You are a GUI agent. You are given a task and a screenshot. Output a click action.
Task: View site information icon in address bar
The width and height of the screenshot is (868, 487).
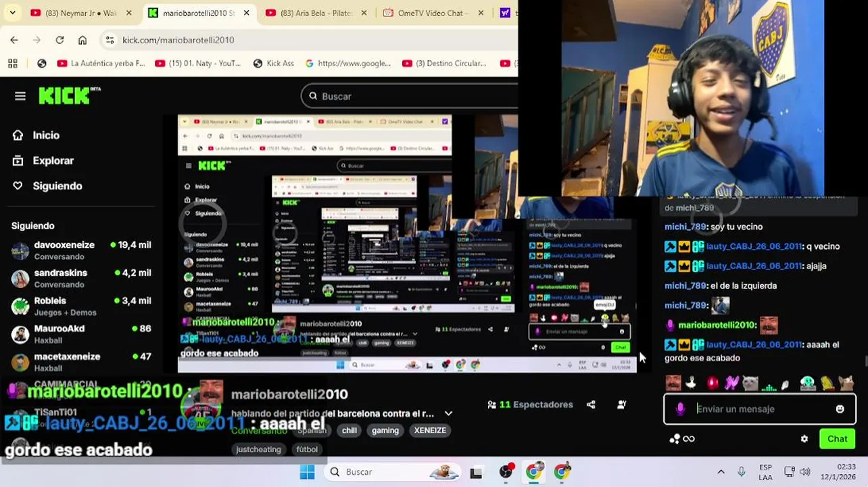[110, 40]
